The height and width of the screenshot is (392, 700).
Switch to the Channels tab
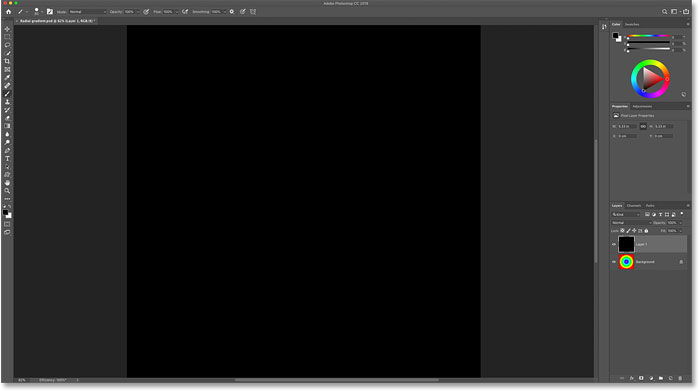633,205
